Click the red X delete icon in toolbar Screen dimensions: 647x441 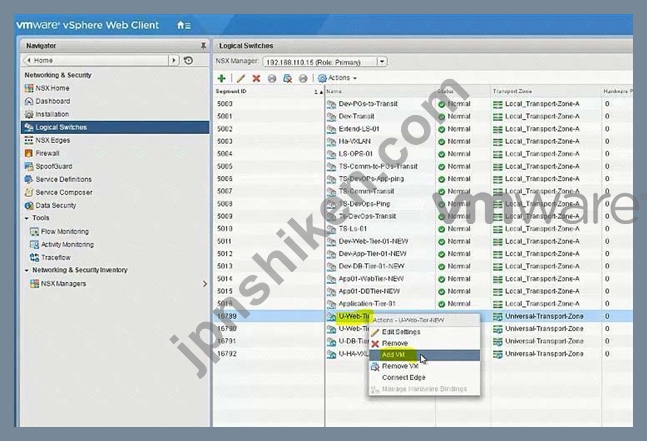pos(256,78)
